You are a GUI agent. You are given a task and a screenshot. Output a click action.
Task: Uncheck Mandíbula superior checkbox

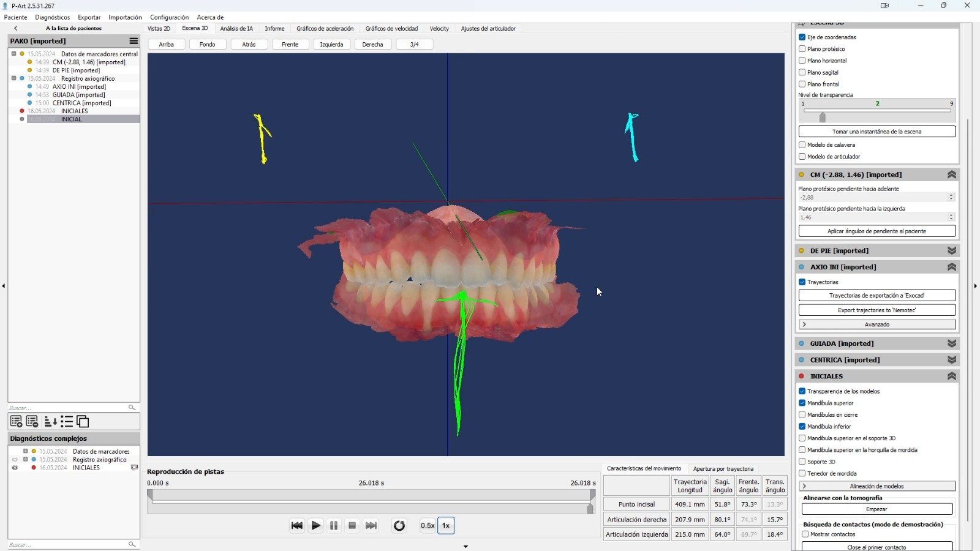click(x=802, y=403)
